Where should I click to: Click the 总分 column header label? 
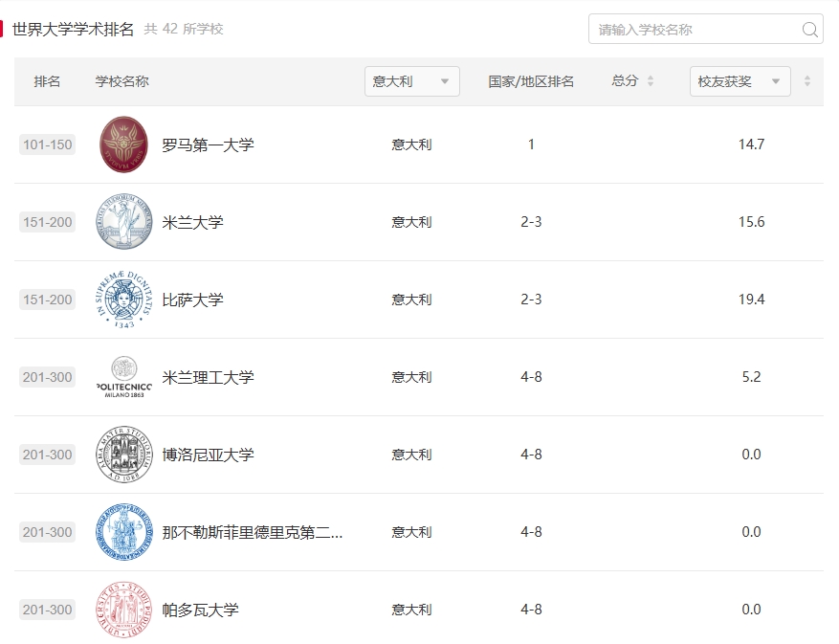click(x=625, y=80)
